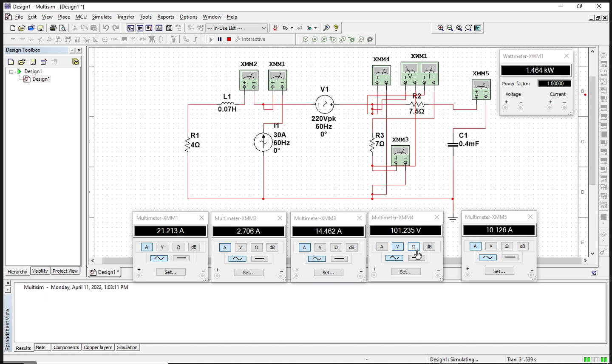Select the dB mode on Multimeter-XMM5
The height and width of the screenshot is (364, 612).
coord(523,245)
